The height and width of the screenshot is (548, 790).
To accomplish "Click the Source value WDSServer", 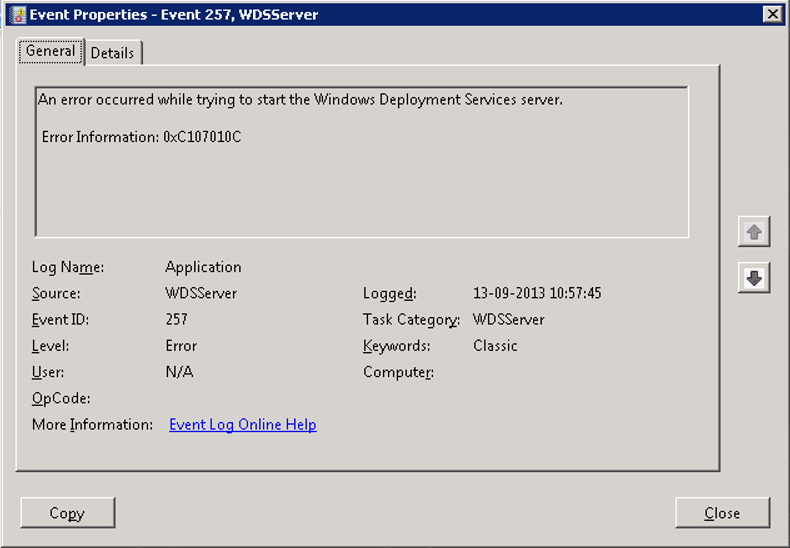I will pyautogui.click(x=201, y=294).
